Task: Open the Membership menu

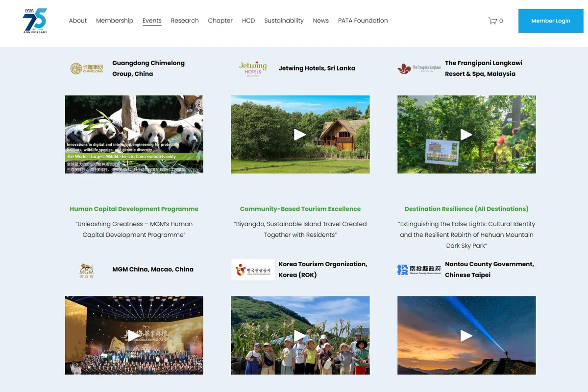Action: 115,21
